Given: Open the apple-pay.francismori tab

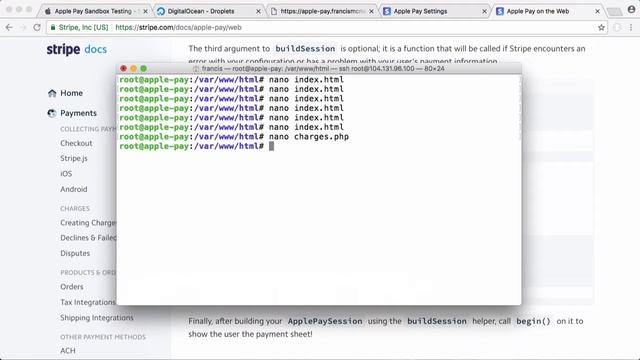Looking at the screenshot, I should (322, 11).
